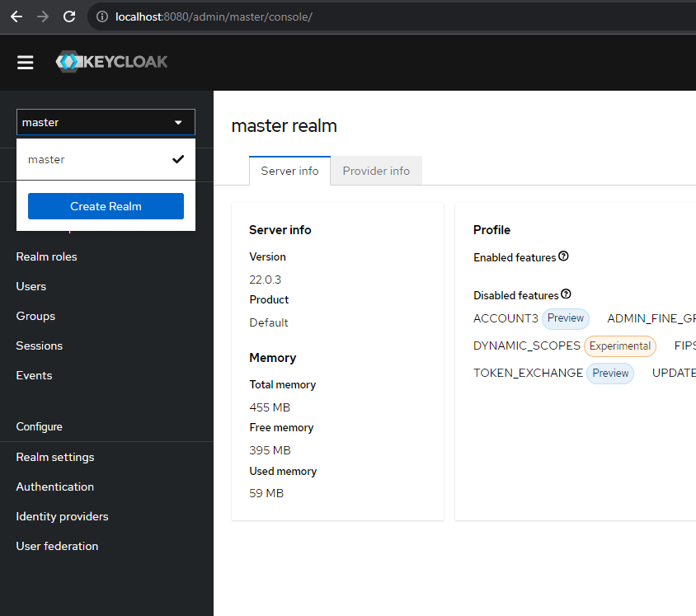Switch to the Provider info tab
Screen dimensions: 696x616
pos(376,171)
